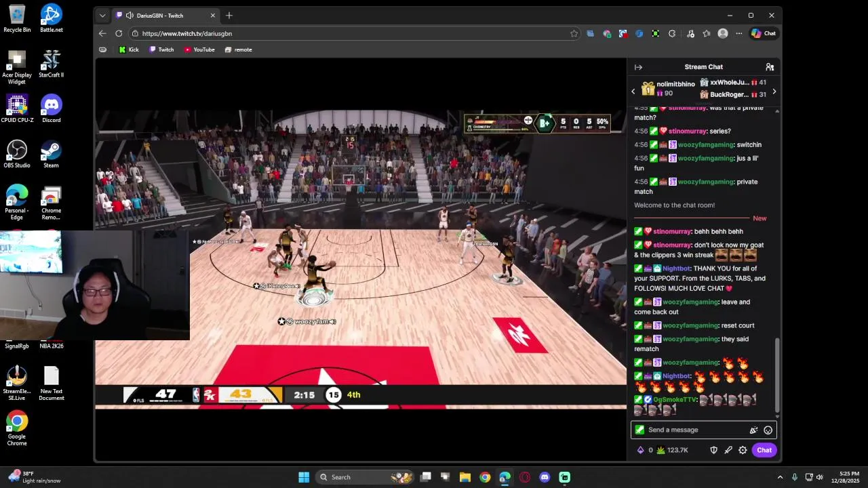868x488 pixels.
Task: Open the Twitch bookmark
Action: point(161,49)
